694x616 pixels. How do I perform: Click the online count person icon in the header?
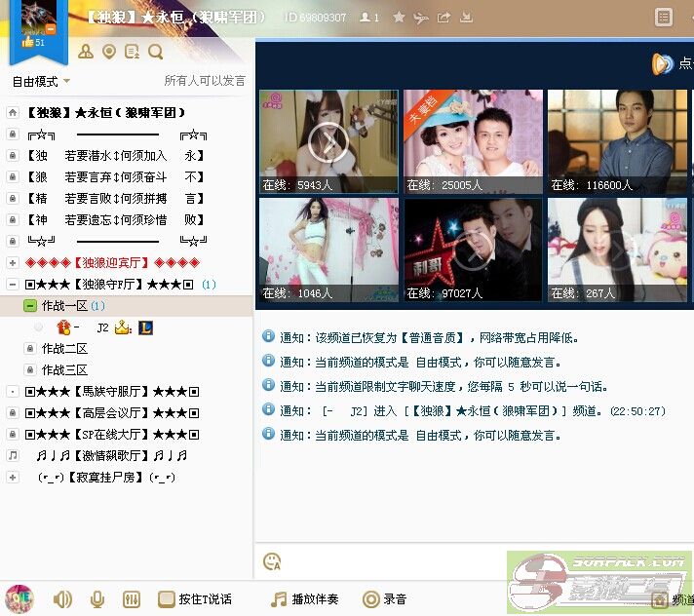pyautogui.click(x=366, y=18)
